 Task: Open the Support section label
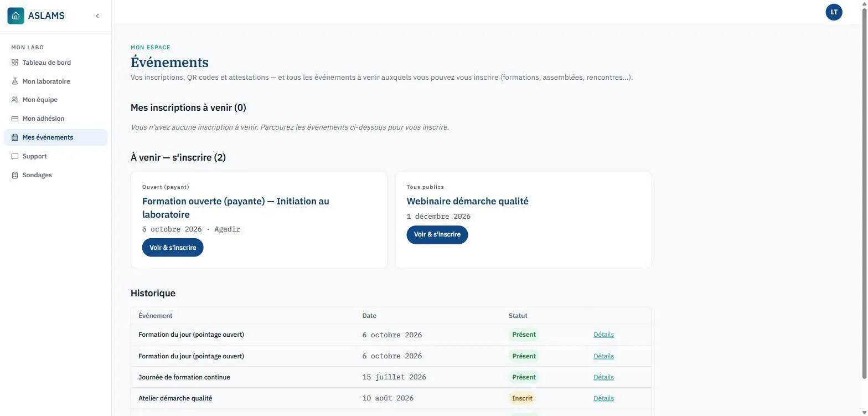tap(34, 156)
